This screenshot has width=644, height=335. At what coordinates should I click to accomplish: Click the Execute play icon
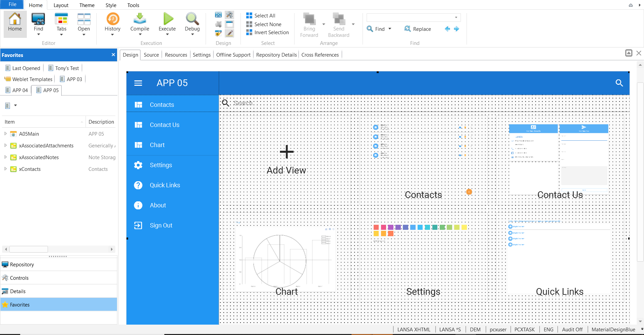[167, 19]
